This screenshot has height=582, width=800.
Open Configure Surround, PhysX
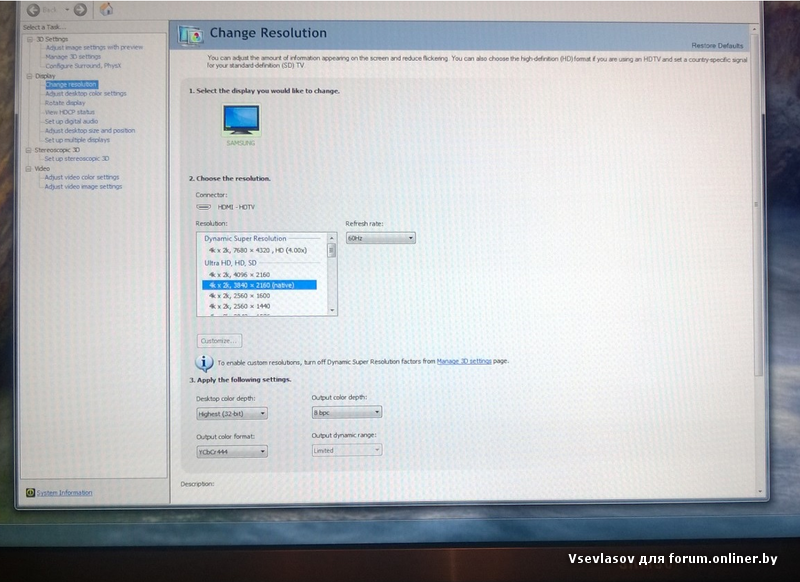[83, 66]
